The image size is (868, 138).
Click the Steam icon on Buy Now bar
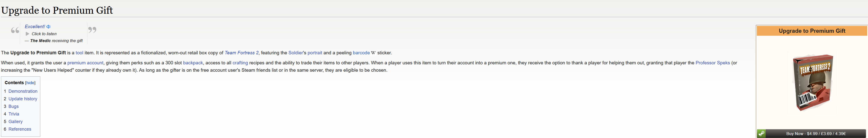pyautogui.click(x=761, y=134)
